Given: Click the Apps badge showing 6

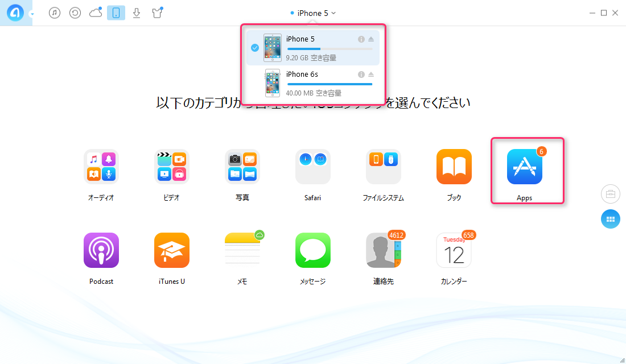Looking at the screenshot, I should [x=541, y=152].
